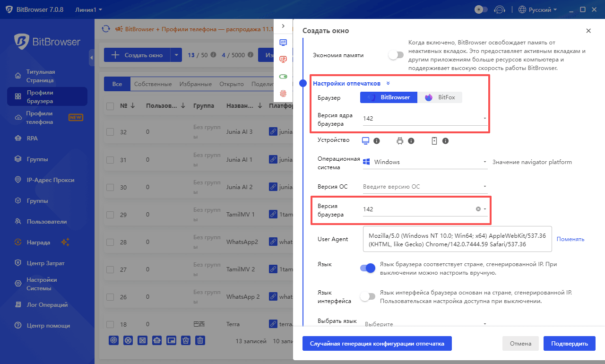Show info for Android device
605x364 pixels.
point(411,141)
